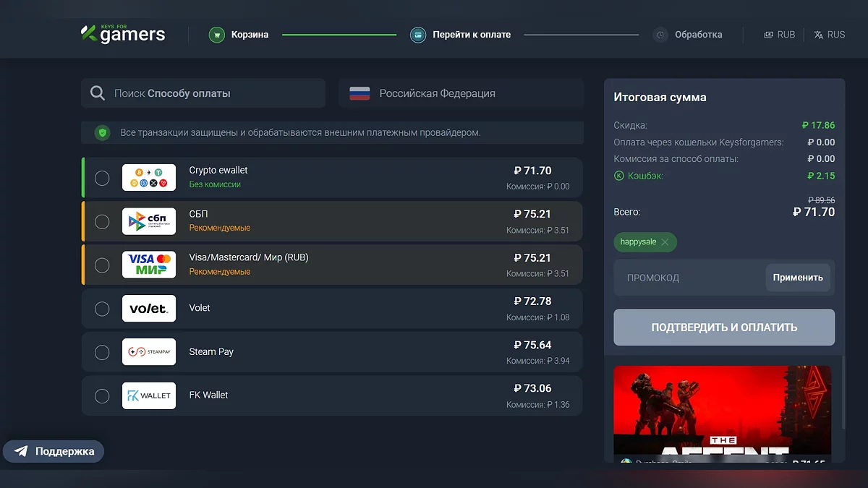This screenshot has width=868, height=488.
Task: Click the RUS language translate icon
Action: point(818,35)
